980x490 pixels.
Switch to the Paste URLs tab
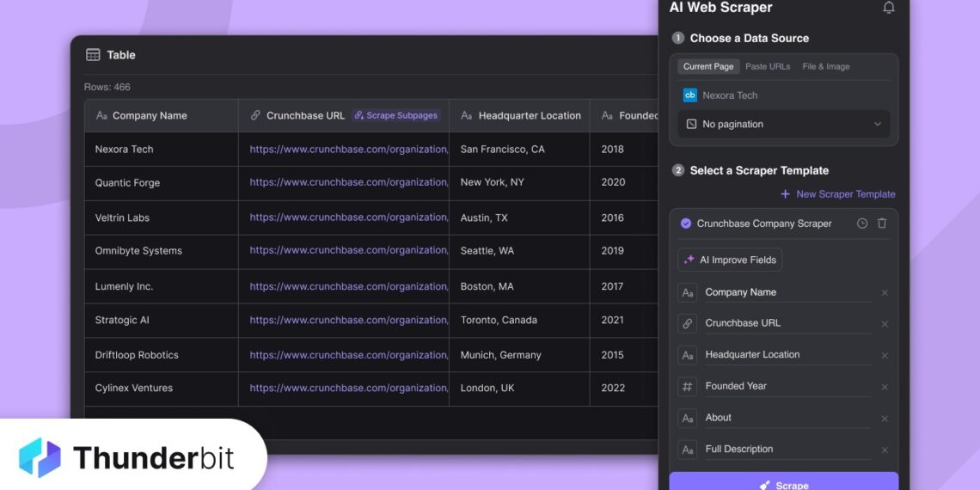[x=768, y=66]
